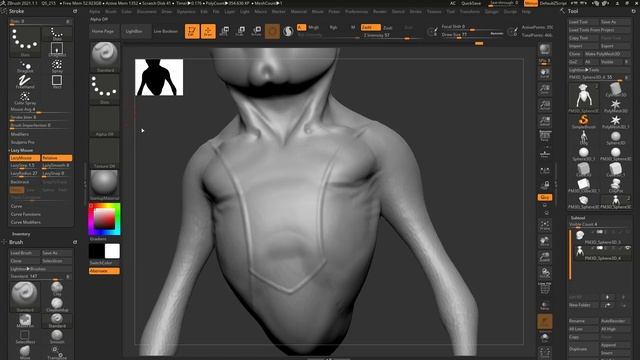Click the Gizmo 3D icon
This screenshot has width=640, height=360.
pyautogui.click(x=272, y=31)
